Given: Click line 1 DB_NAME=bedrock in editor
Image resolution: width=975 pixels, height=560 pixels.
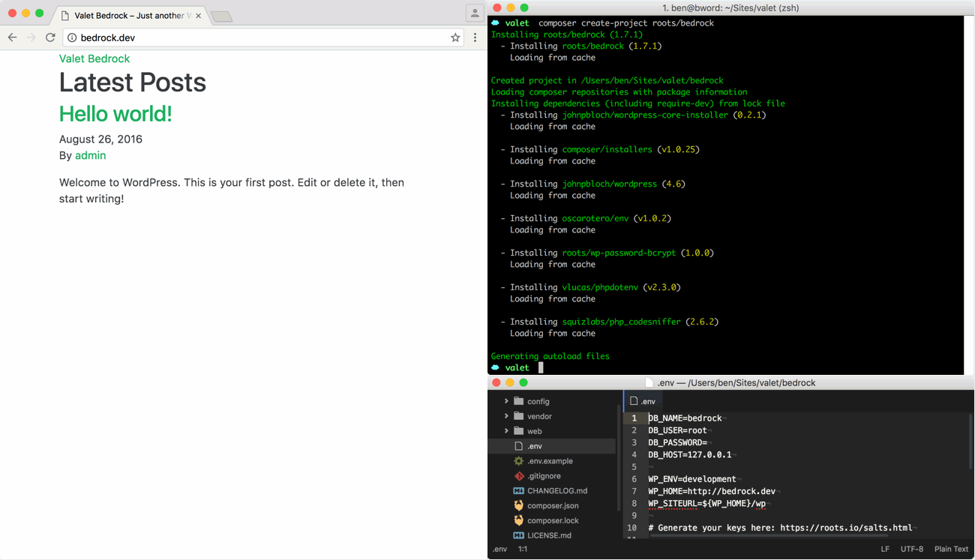Looking at the screenshot, I should coord(685,418).
